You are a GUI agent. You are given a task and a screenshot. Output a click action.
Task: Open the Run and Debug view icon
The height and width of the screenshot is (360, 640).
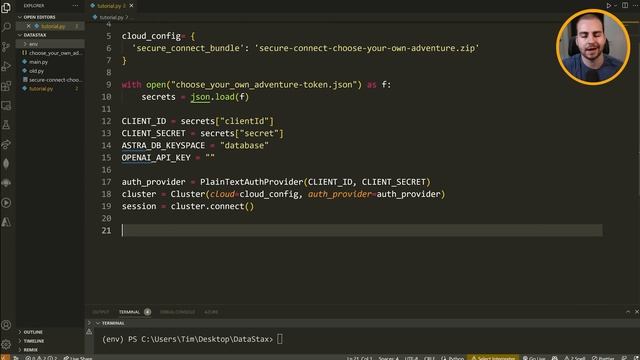click(x=6, y=66)
